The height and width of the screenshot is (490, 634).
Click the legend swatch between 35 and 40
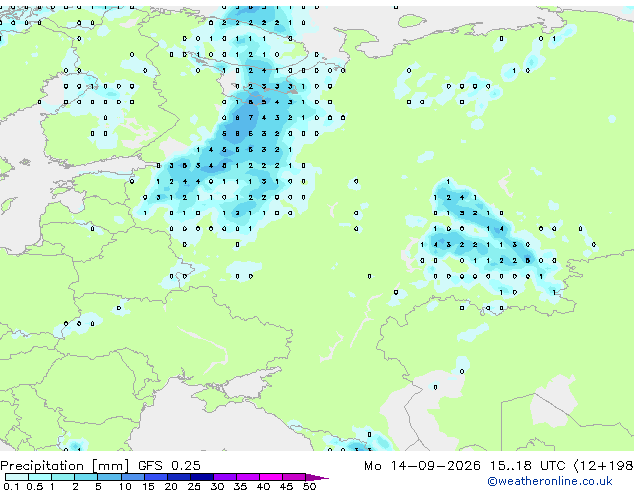tap(248, 477)
